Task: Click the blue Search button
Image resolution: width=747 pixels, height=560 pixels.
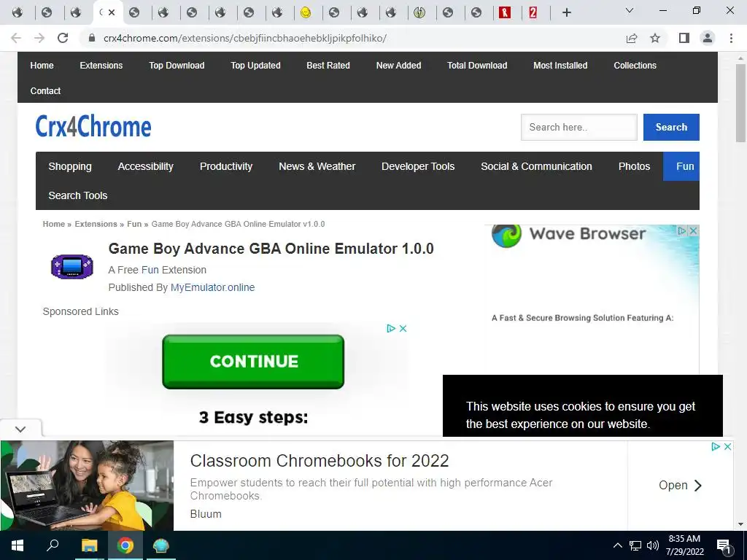Action: click(x=671, y=127)
